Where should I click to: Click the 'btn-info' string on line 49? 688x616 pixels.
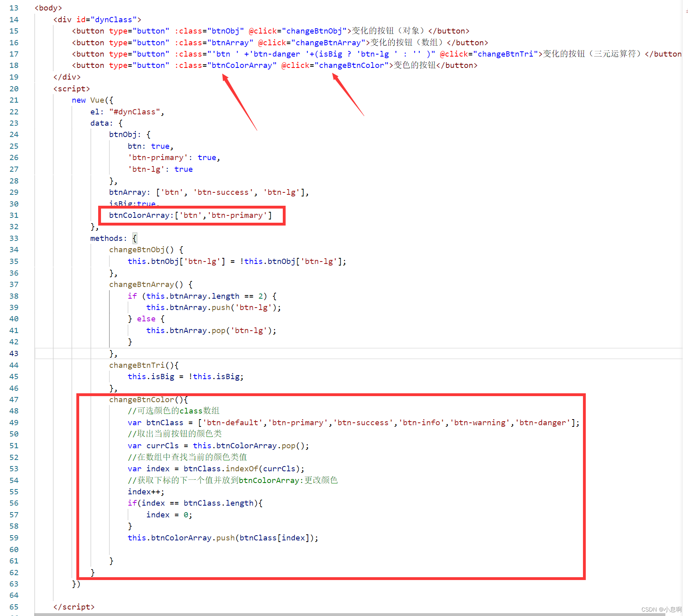(x=422, y=422)
